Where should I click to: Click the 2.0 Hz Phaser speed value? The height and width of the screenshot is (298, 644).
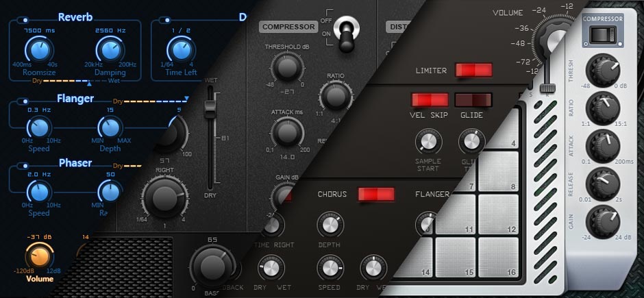click(40, 175)
